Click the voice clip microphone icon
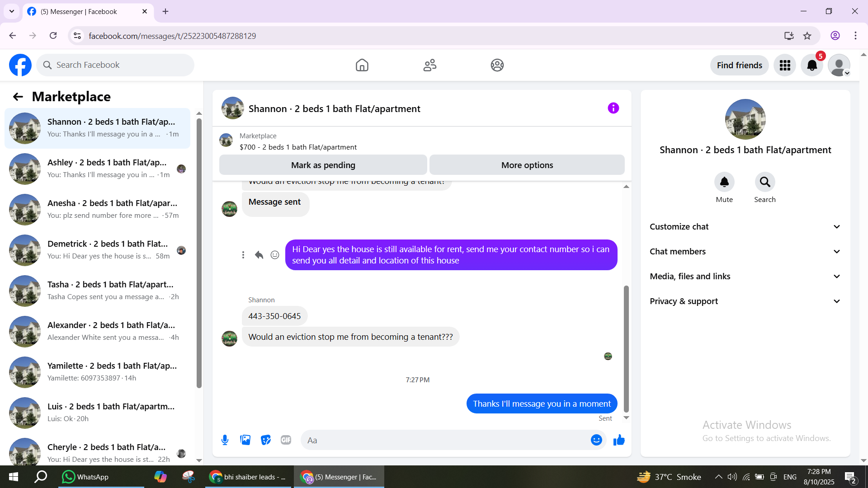The width and height of the screenshot is (868, 488). tap(225, 440)
